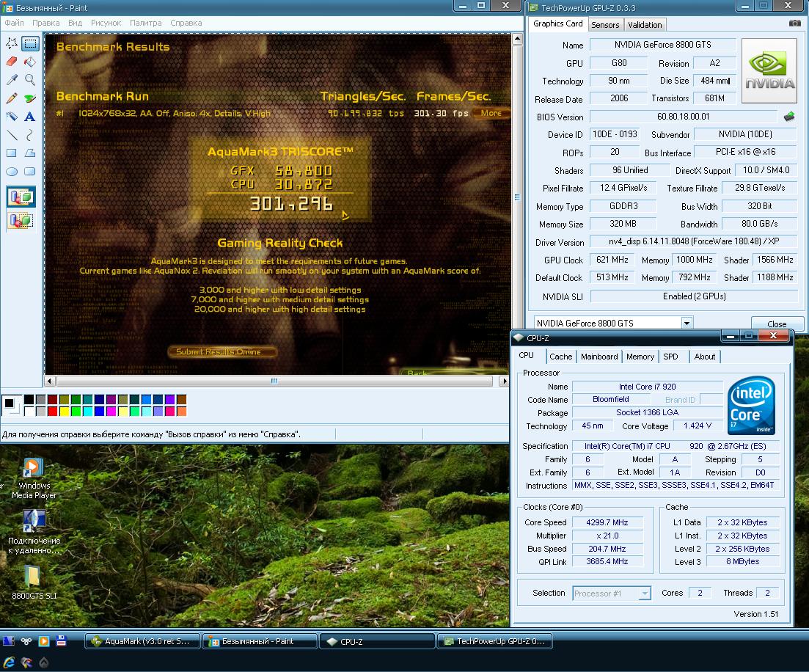Screen dimensions: 809x672
Task: Switch to the SPD tab in CPU-Z
Action: 670,357
